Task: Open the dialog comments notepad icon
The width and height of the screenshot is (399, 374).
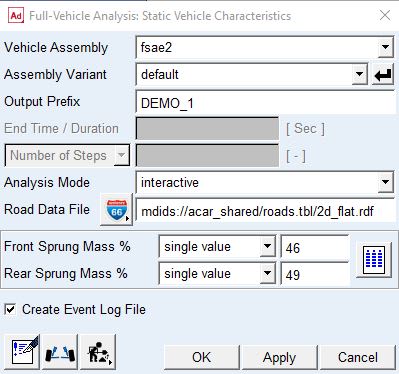Action: click(x=22, y=352)
